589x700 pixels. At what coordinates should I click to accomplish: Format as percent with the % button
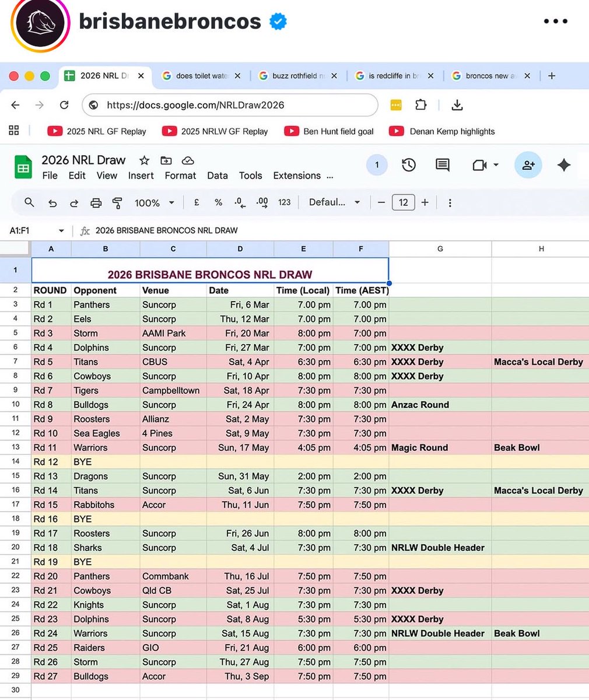[x=218, y=202]
